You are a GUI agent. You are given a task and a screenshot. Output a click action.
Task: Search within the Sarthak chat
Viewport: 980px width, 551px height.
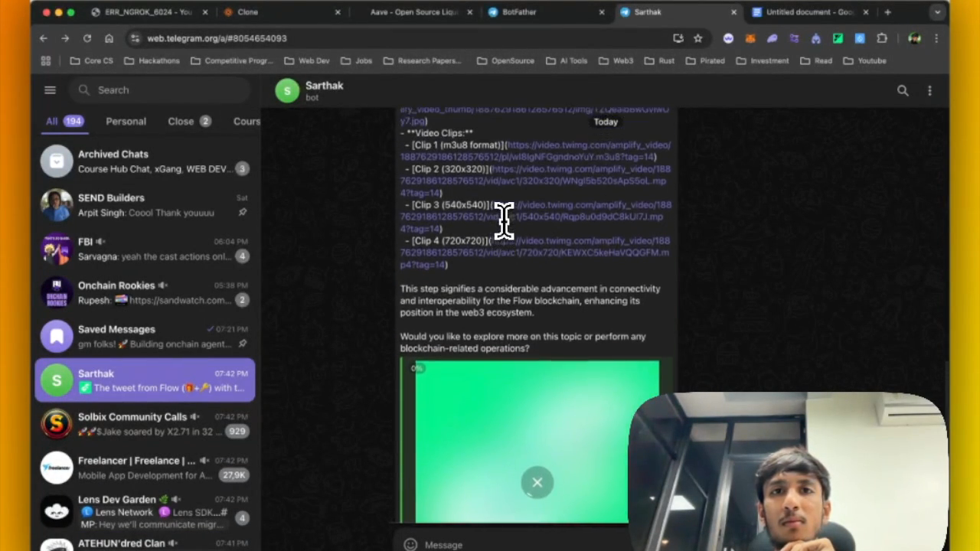point(903,91)
